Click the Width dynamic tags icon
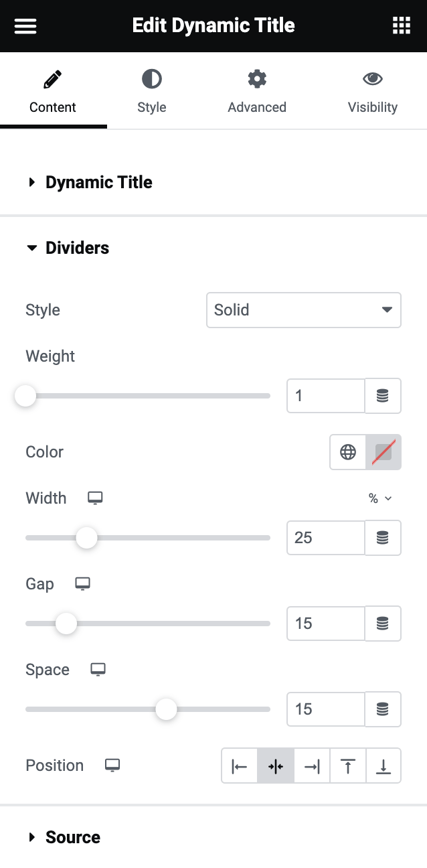427x868 pixels. coord(383,538)
